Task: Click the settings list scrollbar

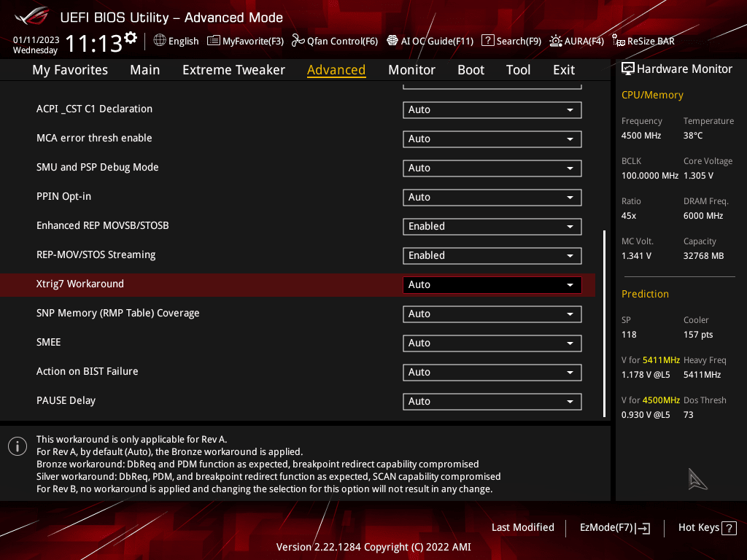Action: [x=604, y=324]
